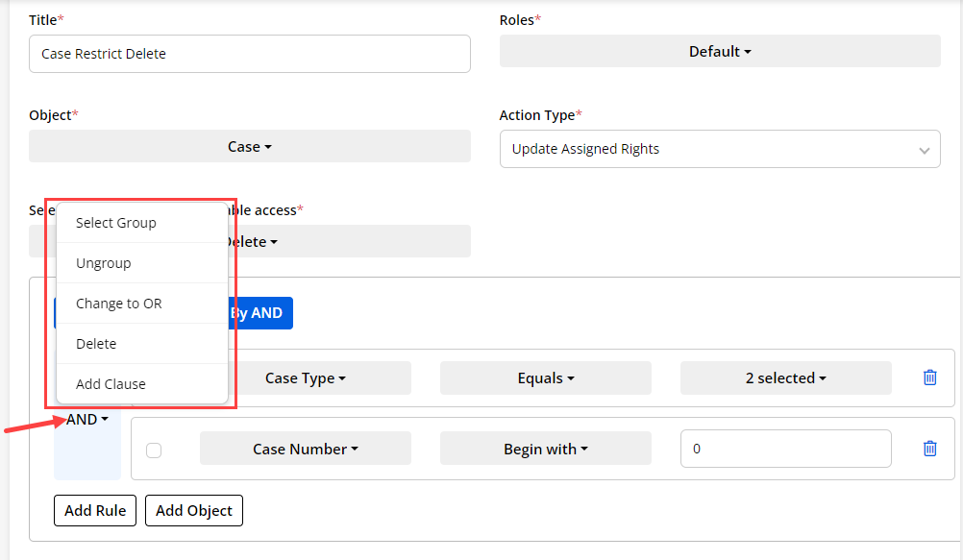963x560 pixels.
Task: Remove the Case Number rule via trash icon
Action: [929, 449]
